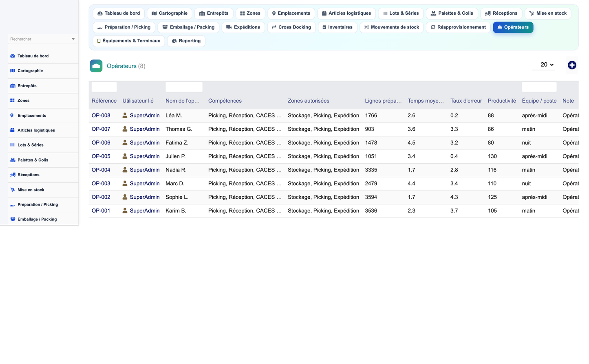Click the Palettes & Colis pallet icon in sidebar
This screenshot has height=364, width=589.
13,160
